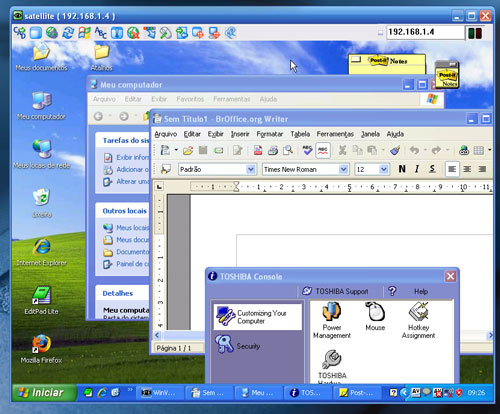Viewport: 500px width, 414px height.
Task: Toggle italic with the I button
Action: [417, 169]
